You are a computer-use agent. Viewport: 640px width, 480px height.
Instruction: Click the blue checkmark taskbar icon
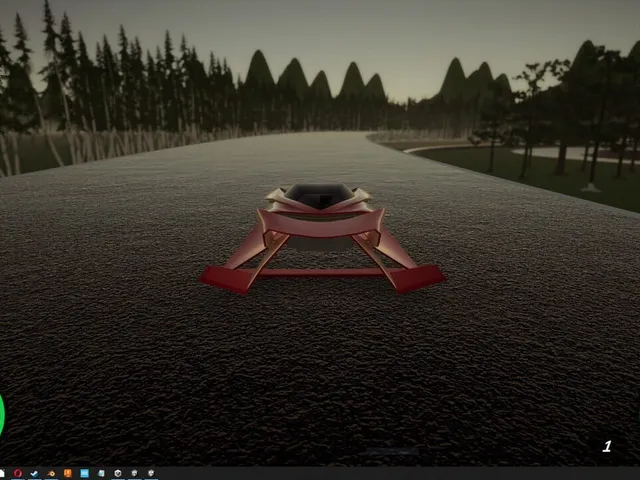35,473
